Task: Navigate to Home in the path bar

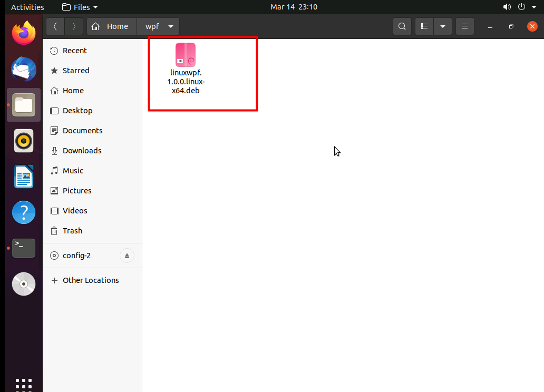Action: [x=112, y=26]
